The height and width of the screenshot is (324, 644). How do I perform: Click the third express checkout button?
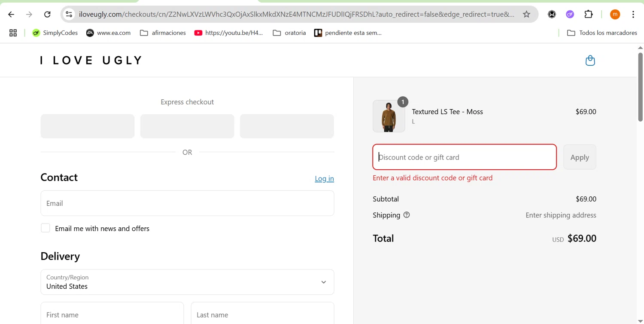(287, 126)
